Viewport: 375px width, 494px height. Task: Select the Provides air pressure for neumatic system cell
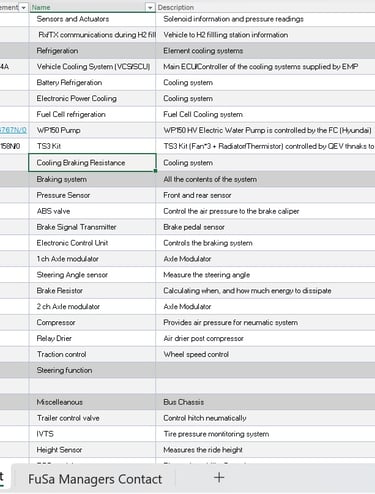coord(265,322)
